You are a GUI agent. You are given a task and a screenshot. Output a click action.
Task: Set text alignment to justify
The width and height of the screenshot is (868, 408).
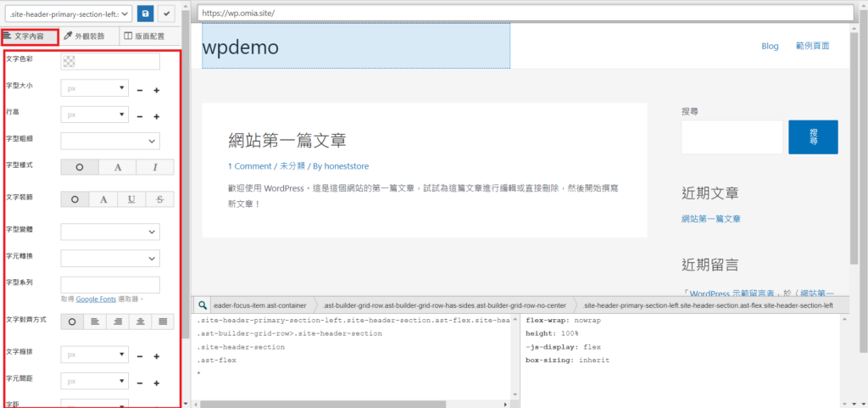pyautogui.click(x=159, y=321)
